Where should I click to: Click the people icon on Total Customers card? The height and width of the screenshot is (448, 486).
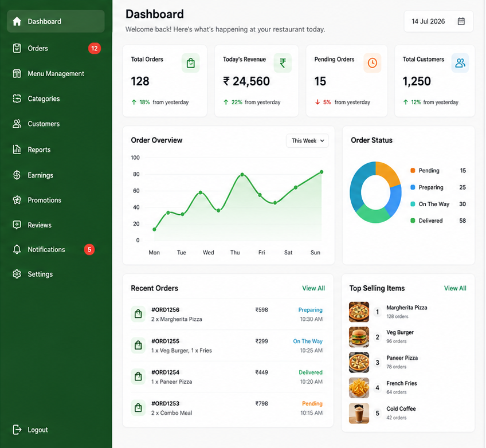pyautogui.click(x=460, y=63)
